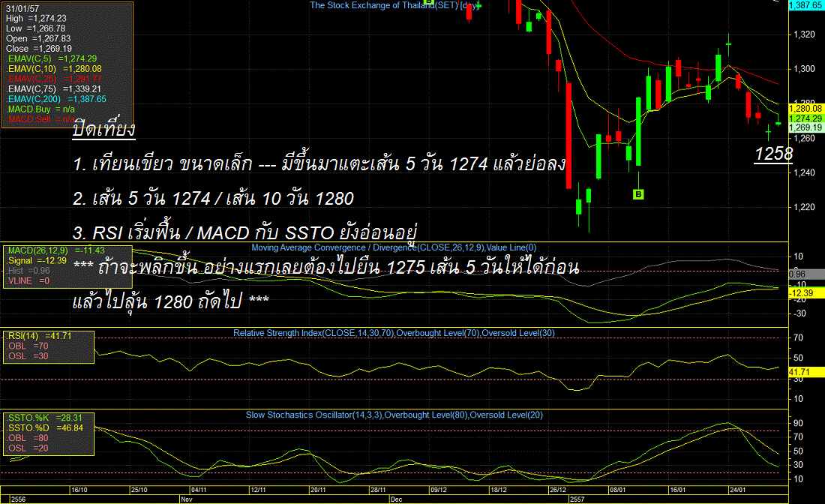The image size is (825, 504).
Task: Select the 'Open =1,267.83' line
Action: [x=38, y=38]
